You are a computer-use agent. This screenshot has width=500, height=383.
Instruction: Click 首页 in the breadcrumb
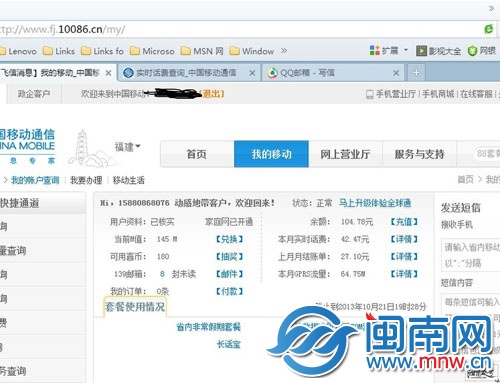(x=465, y=180)
